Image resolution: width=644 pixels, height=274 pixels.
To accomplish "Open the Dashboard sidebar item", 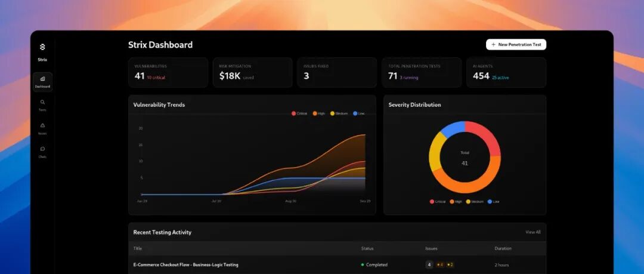I will [x=43, y=81].
